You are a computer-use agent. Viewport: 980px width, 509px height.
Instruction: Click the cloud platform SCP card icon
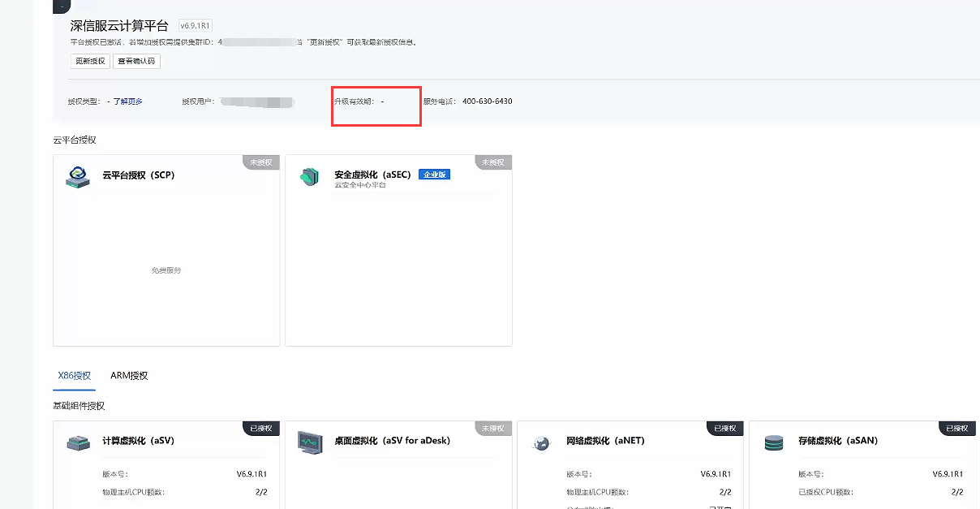click(x=78, y=177)
